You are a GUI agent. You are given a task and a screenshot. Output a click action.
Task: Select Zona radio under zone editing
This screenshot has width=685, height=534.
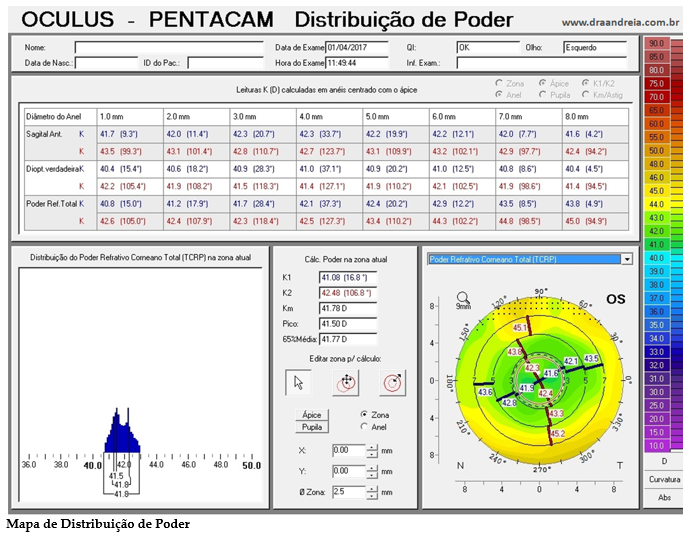pyautogui.click(x=364, y=414)
